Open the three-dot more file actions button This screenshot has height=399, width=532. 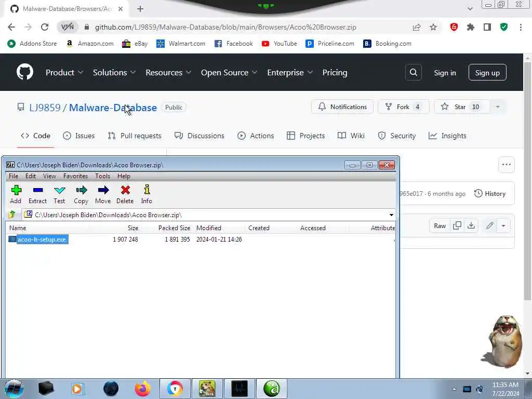pyautogui.click(x=506, y=165)
